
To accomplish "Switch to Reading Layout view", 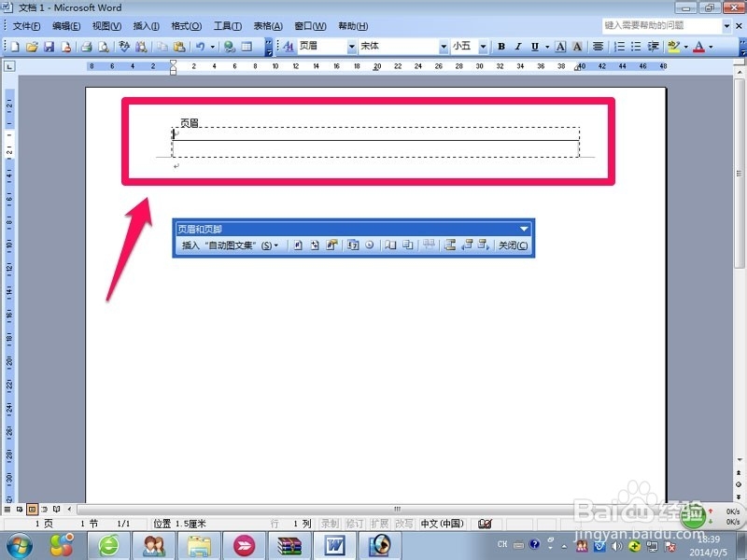I will (56, 510).
